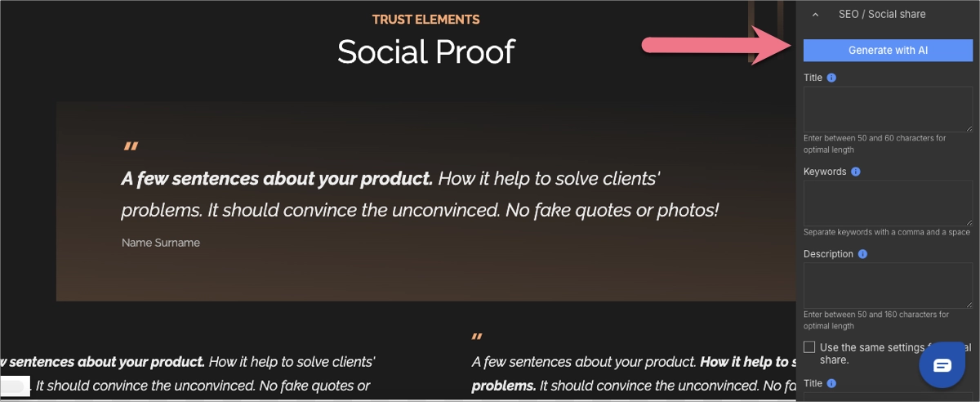Click the 'Name Surname' author text
The width and height of the screenshot is (980, 402).
pos(161,243)
